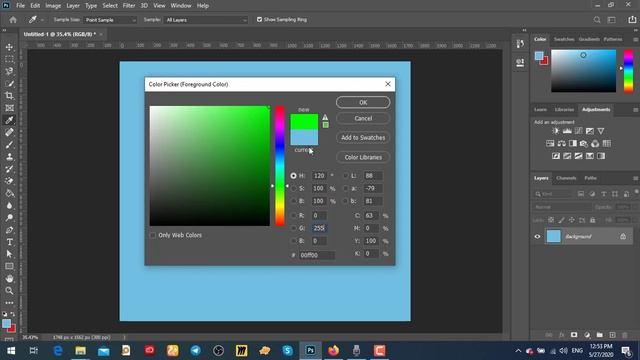Select the Move tool

[x=9, y=47]
